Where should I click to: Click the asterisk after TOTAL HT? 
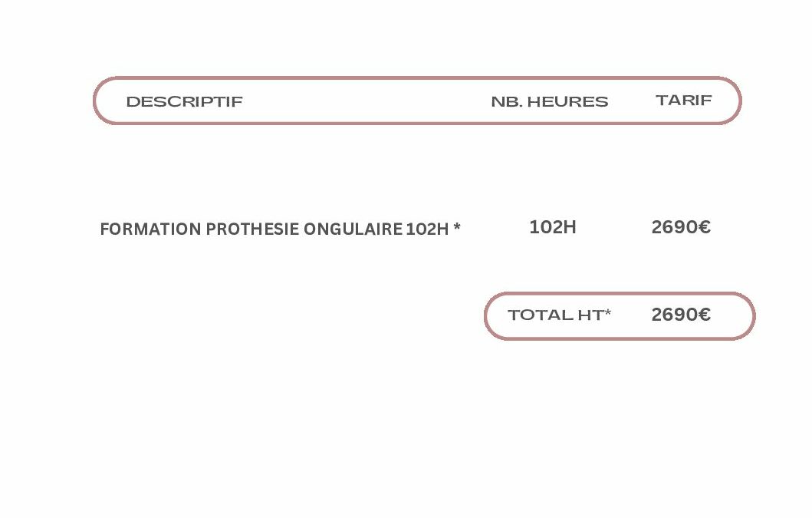(x=607, y=312)
